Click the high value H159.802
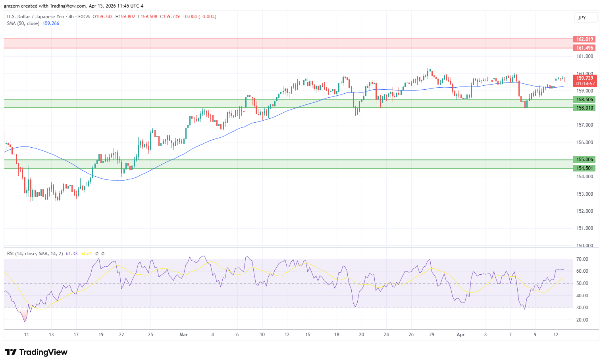The width and height of the screenshot is (603, 364). coord(125,17)
